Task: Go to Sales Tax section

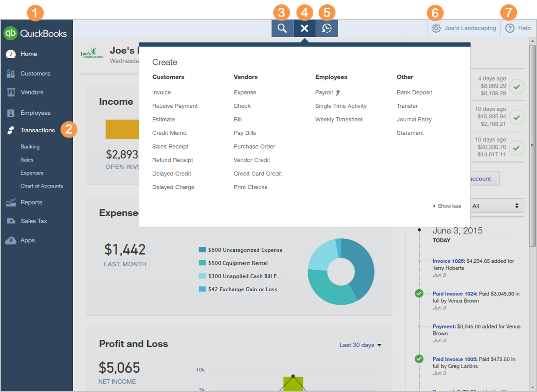Action: click(34, 221)
